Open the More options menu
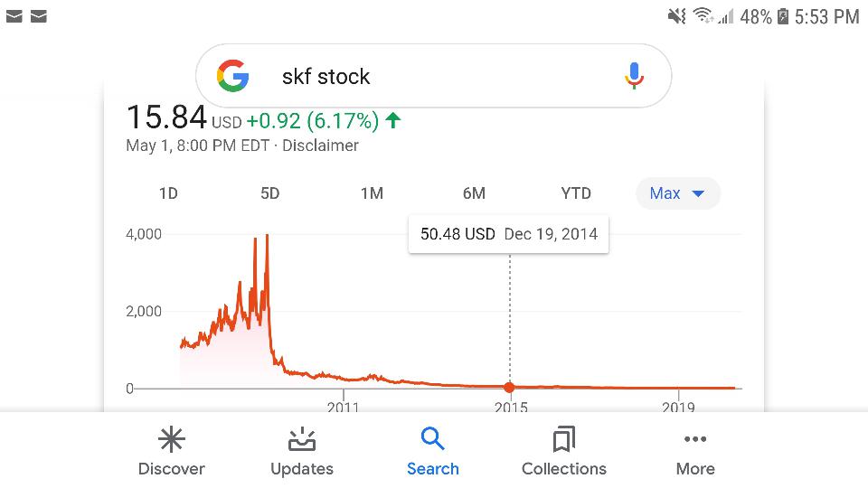This screenshot has height=488, width=868. pos(695,452)
